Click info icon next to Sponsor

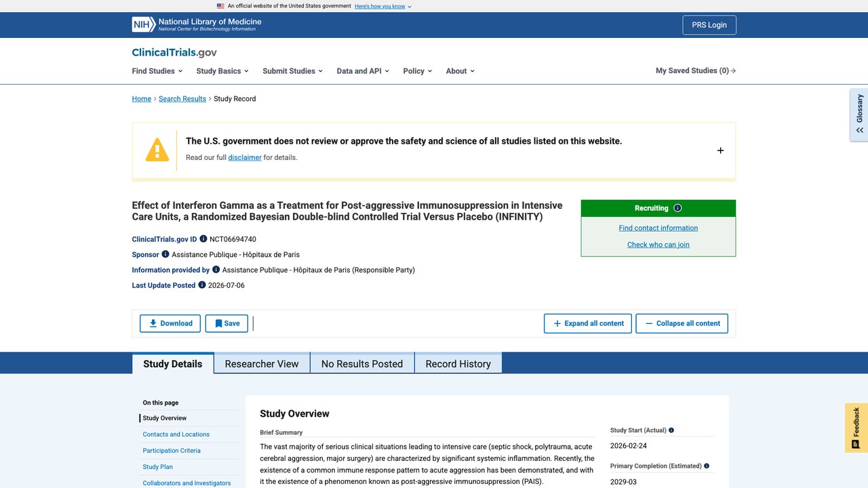(x=165, y=254)
